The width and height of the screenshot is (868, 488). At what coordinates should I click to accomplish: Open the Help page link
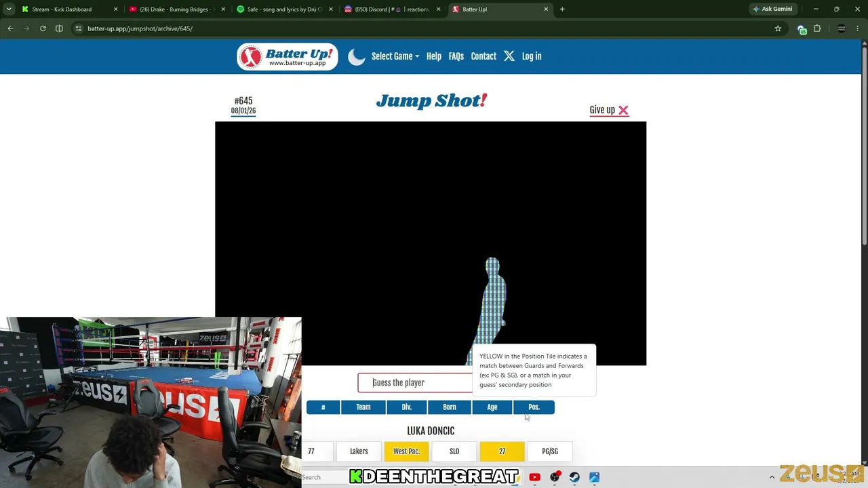(434, 56)
